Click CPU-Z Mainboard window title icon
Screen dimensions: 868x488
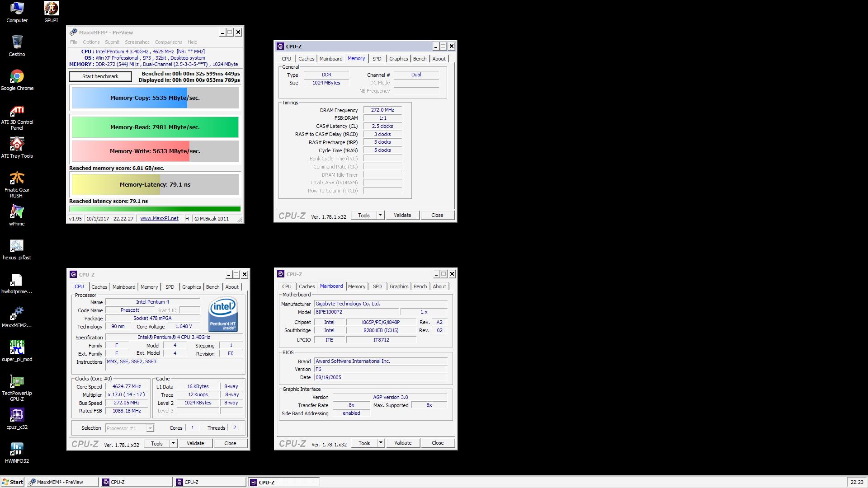pyautogui.click(x=281, y=274)
